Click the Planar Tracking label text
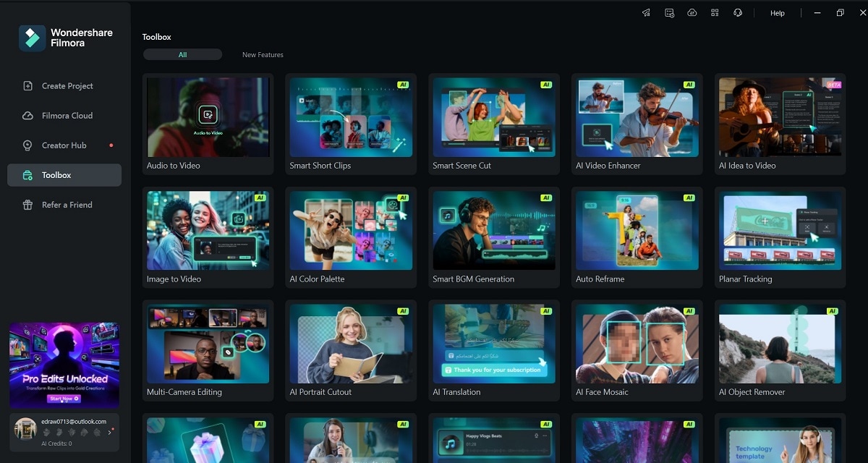 (x=746, y=279)
